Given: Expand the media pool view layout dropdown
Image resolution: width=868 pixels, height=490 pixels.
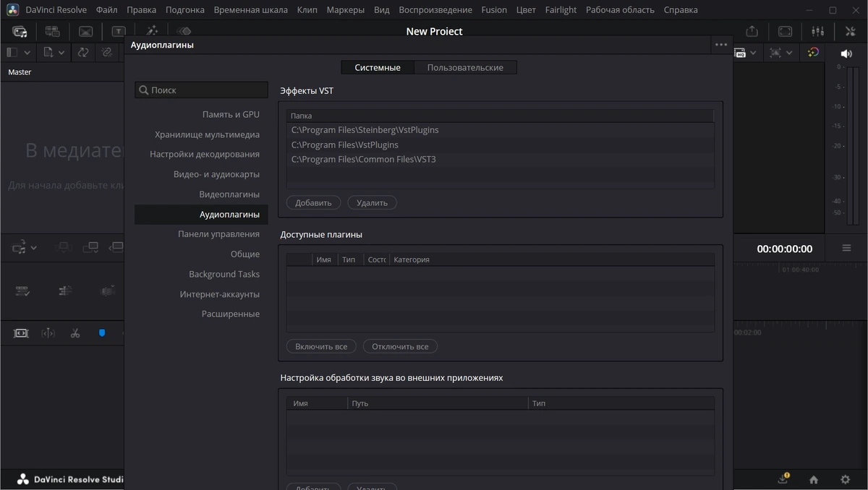Looking at the screenshot, I should 27,53.
